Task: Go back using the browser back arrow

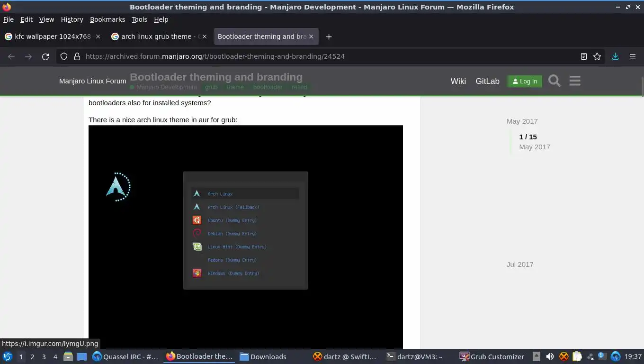Action: pos(11,56)
